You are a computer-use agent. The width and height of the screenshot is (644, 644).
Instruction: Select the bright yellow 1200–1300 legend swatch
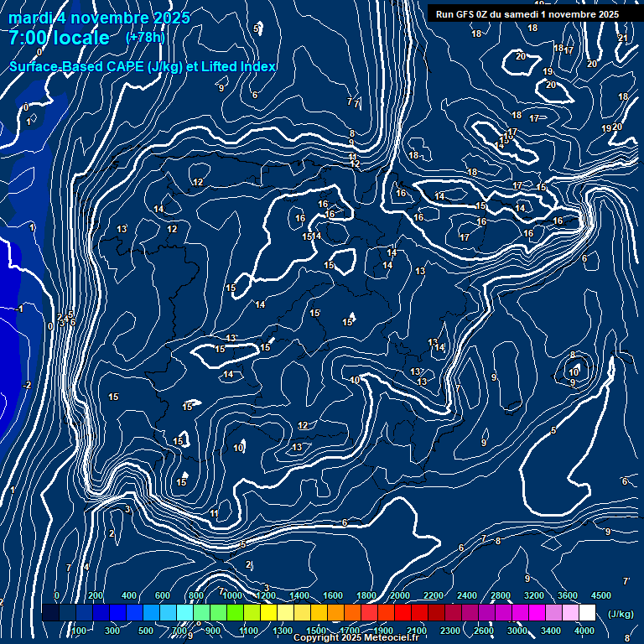[269, 612]
